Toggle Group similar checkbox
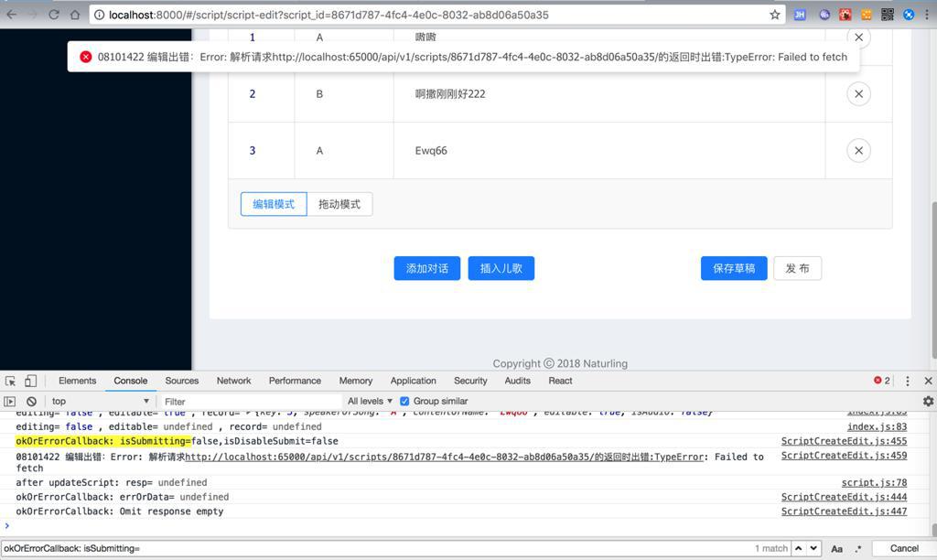Screen dimensions: 937x560 404,401
